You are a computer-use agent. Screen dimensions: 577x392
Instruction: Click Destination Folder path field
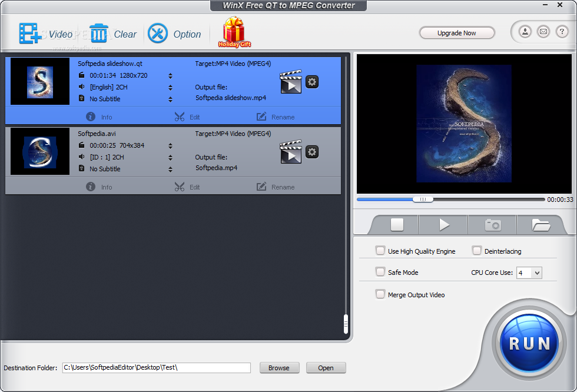[x=157, y=368]
